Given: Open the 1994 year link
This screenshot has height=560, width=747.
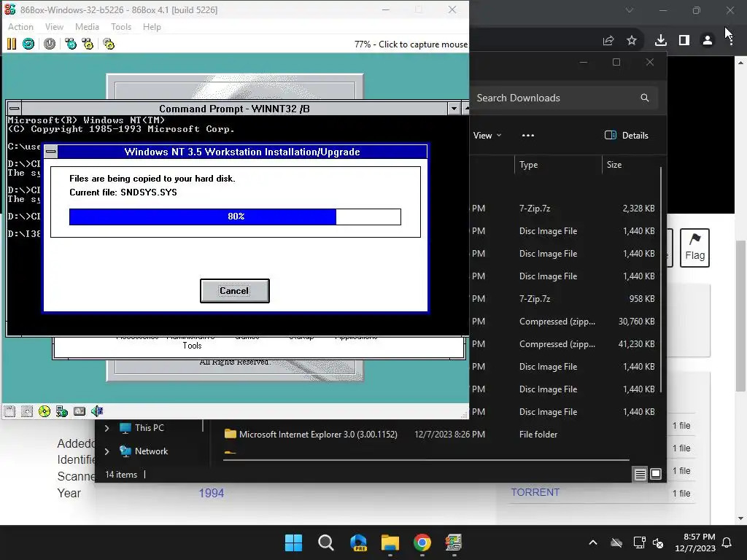Looking at the screenshot, I should click(x=211, y=493).
